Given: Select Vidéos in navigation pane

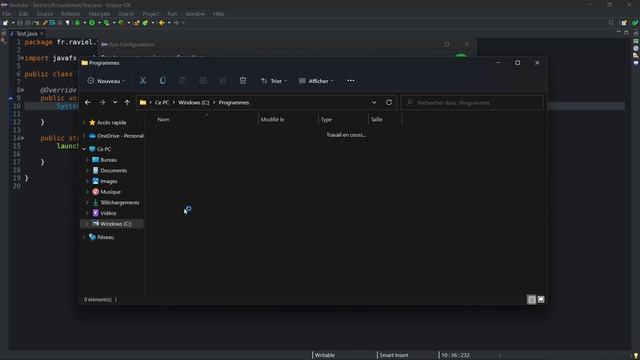Looking at the screenshot, I should [108, 213].
